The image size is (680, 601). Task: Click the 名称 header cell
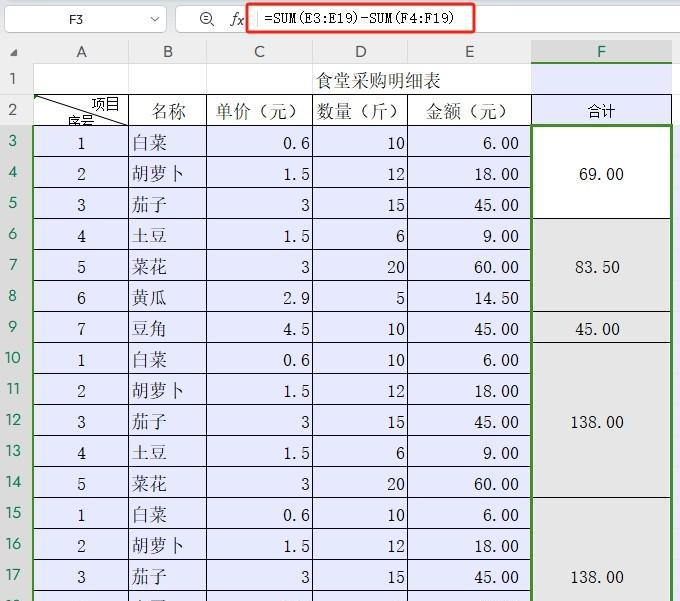click(168, 111)
